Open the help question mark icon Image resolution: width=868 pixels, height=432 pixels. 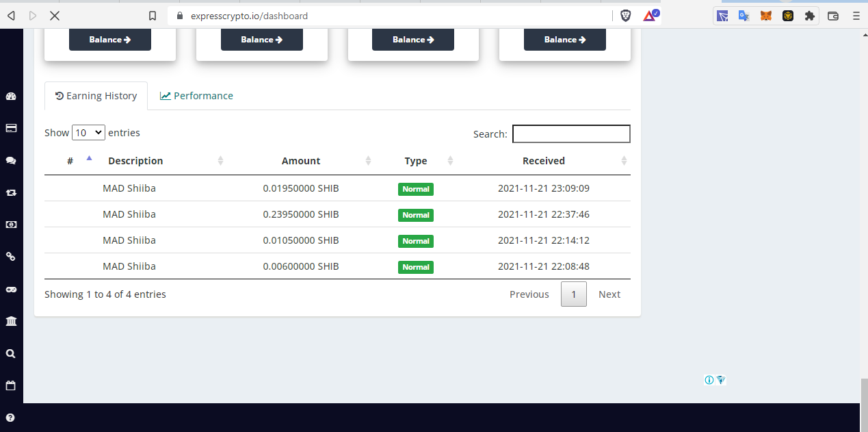(x=11, y=418)
